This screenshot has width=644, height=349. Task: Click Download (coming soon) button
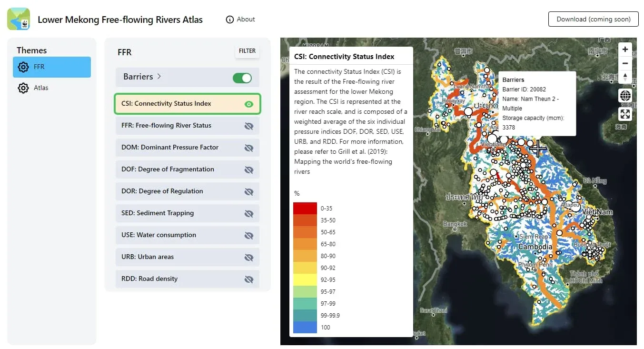point(593,19)
